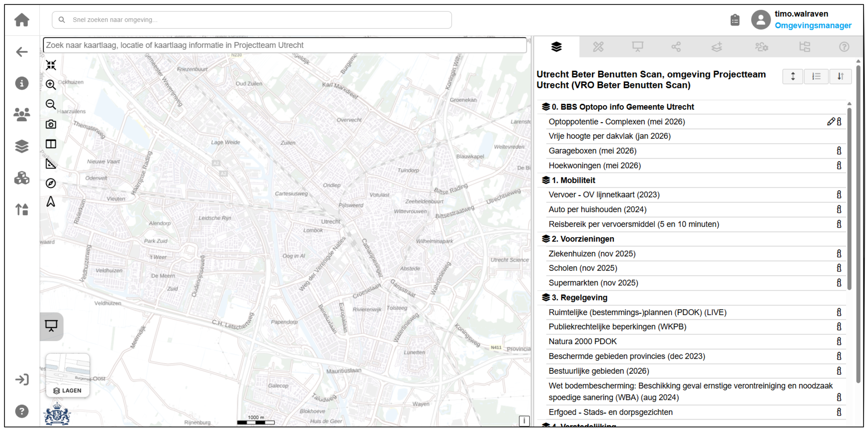
Task: Click the numbered list view button
Action: click(816, 77)
